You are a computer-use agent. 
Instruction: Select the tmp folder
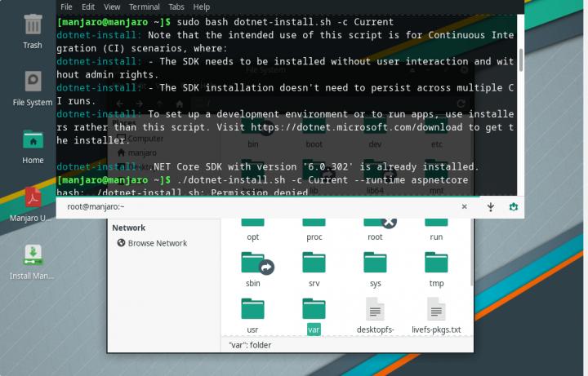click(436, 269)
